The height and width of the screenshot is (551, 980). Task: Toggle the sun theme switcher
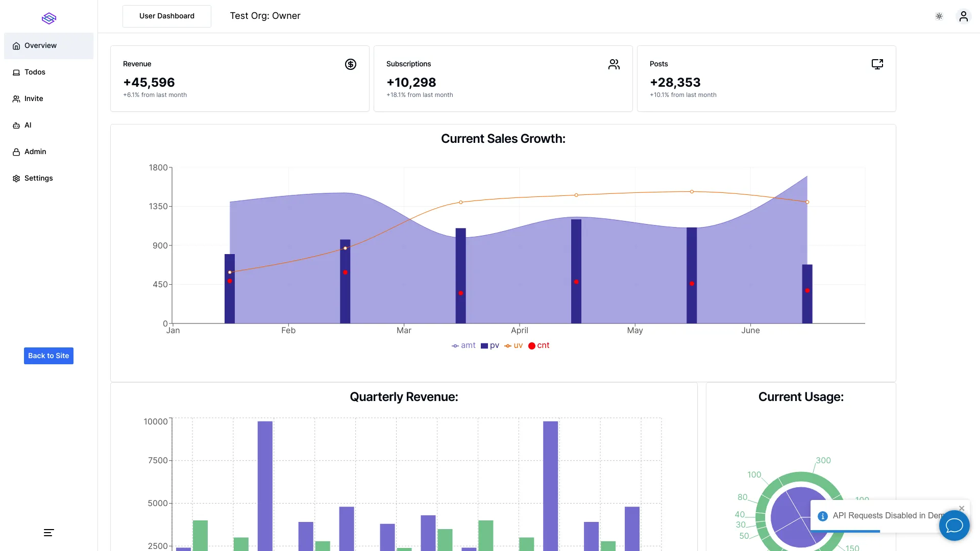(939, 16)
